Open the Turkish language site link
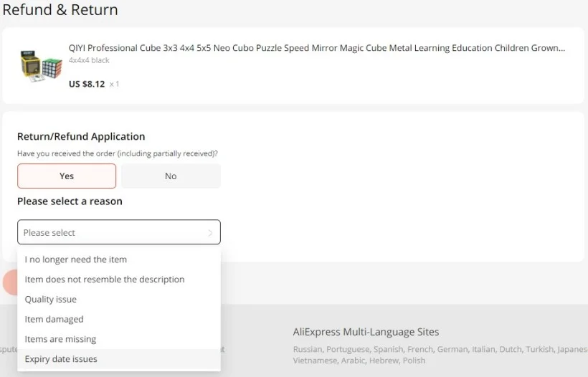The width and height of the screenshot is (588, 377). [539, 349]
